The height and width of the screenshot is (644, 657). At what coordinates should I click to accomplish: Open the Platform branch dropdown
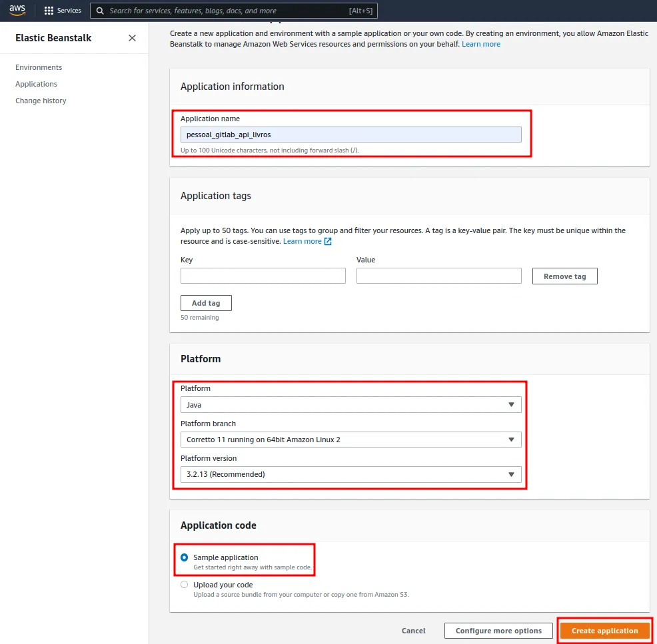(350, 440)
